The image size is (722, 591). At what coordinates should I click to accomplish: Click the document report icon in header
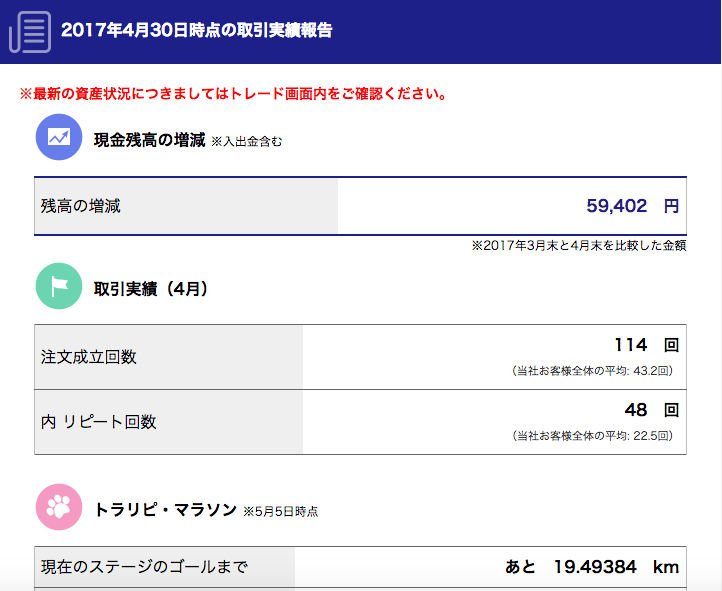[x=30, y=32]
